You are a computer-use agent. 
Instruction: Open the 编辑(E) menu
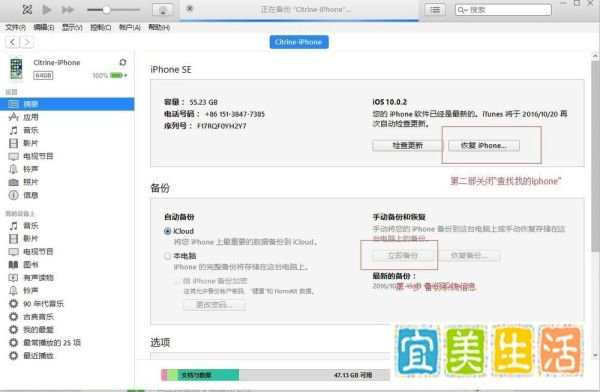coord(44,28)
